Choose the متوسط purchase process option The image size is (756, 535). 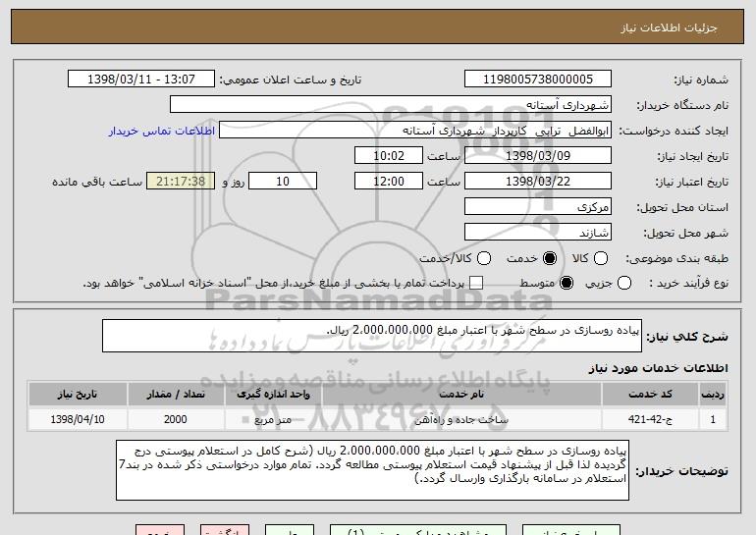(567, 284)
